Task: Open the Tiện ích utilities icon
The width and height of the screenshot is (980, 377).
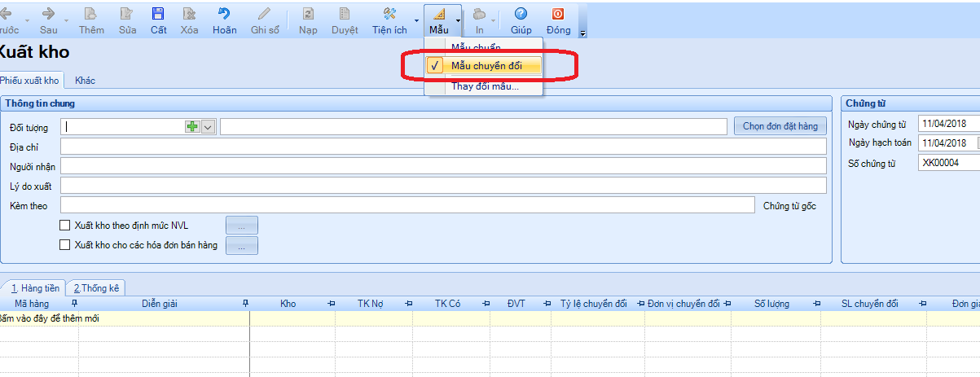Action: 389,14
